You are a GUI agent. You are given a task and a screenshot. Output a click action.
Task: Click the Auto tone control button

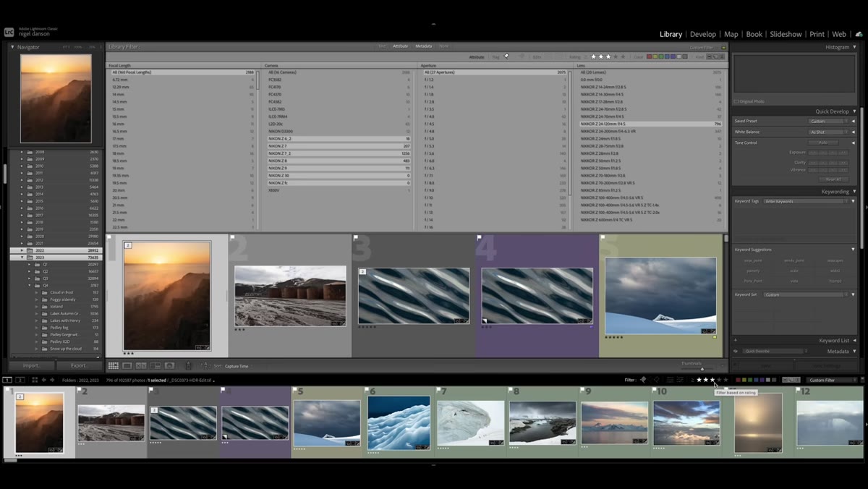pos(822,143)
